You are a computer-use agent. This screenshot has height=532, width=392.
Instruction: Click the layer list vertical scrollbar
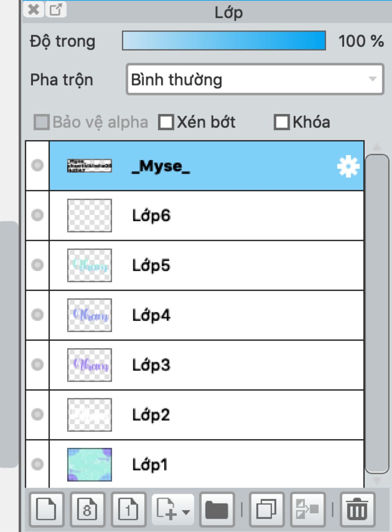377,314
